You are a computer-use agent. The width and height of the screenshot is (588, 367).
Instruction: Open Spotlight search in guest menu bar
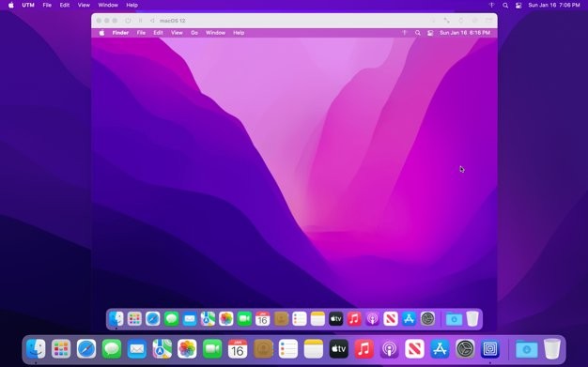[x=418, y=33]
